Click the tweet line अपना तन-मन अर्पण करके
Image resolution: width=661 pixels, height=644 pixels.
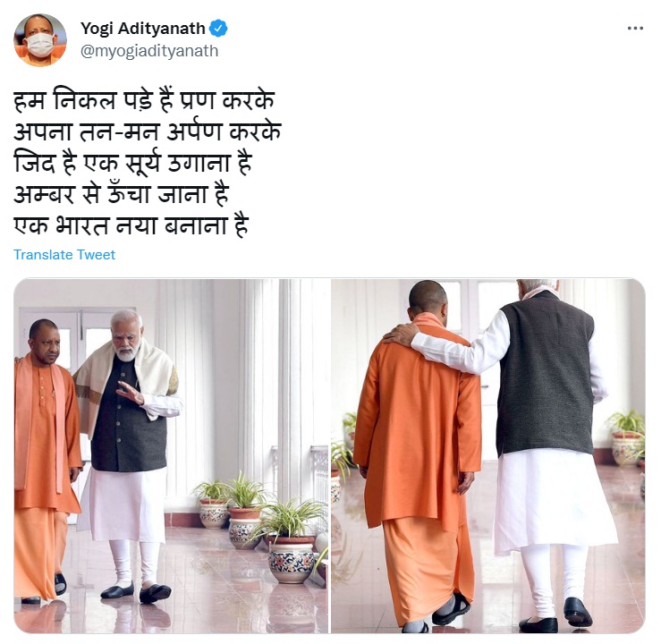[x=147, y=131]
